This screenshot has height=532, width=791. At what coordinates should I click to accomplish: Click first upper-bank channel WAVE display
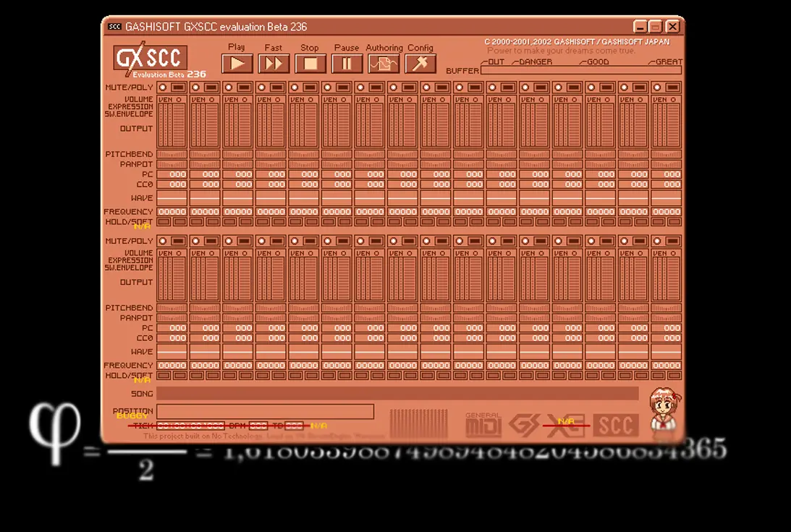[x=172, y=198]
